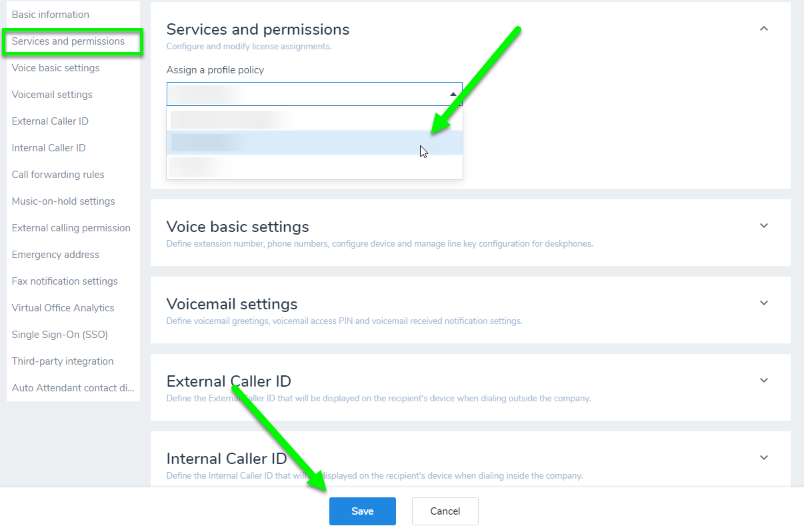
Task: Expand the Voice basic settings chevron
Action: pyautogui.click(x=764, y=225)
